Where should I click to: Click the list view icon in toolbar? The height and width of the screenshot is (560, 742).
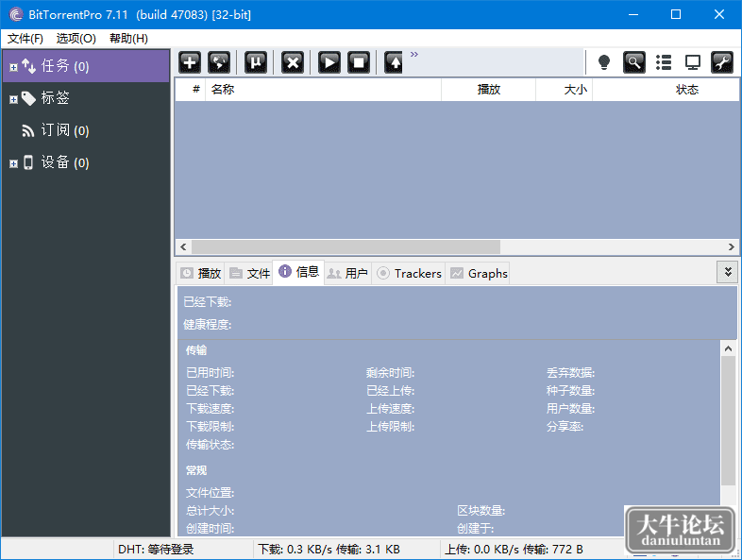[x=664, y=62]
